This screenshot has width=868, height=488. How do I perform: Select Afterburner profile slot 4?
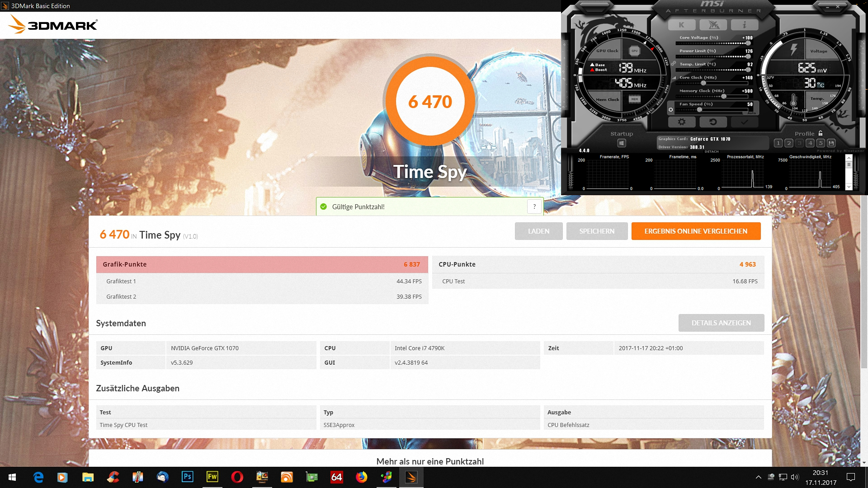tap(810, 143)
